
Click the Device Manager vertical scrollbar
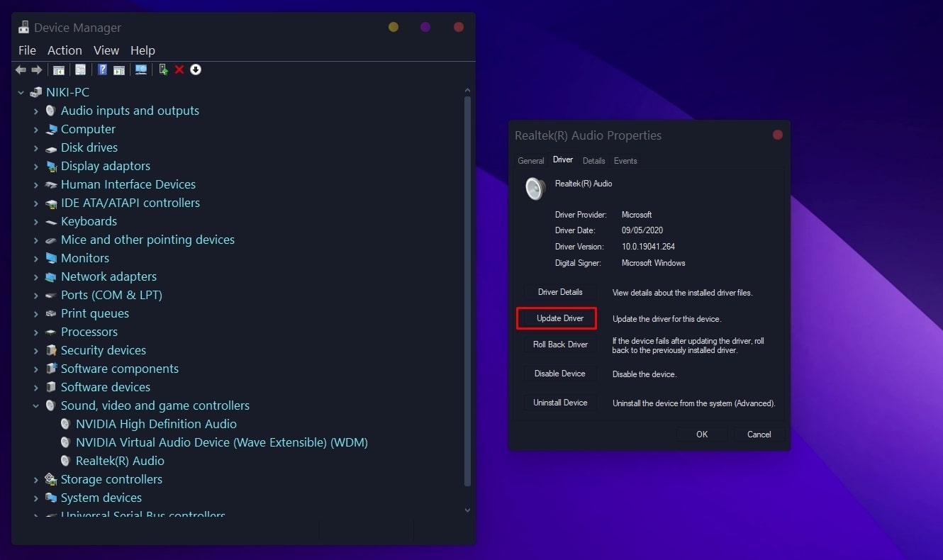pyautogui.click(x=467, y=291)
